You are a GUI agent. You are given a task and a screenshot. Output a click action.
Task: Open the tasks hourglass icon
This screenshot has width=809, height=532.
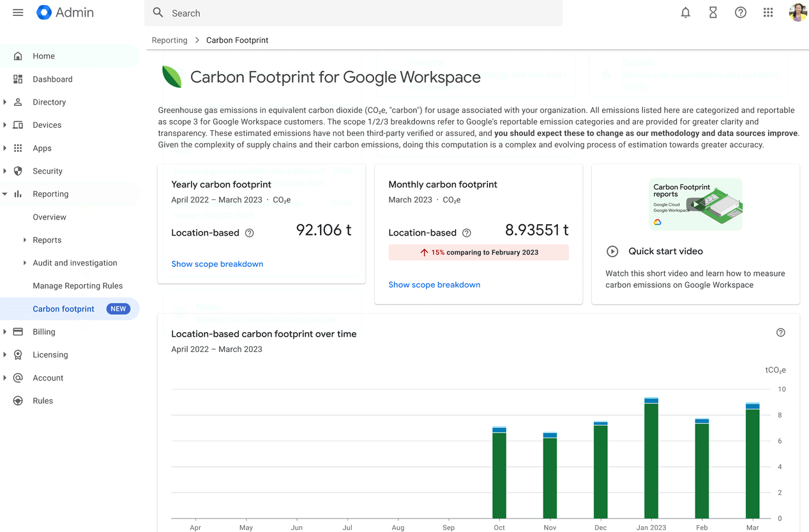pos(713,13)
